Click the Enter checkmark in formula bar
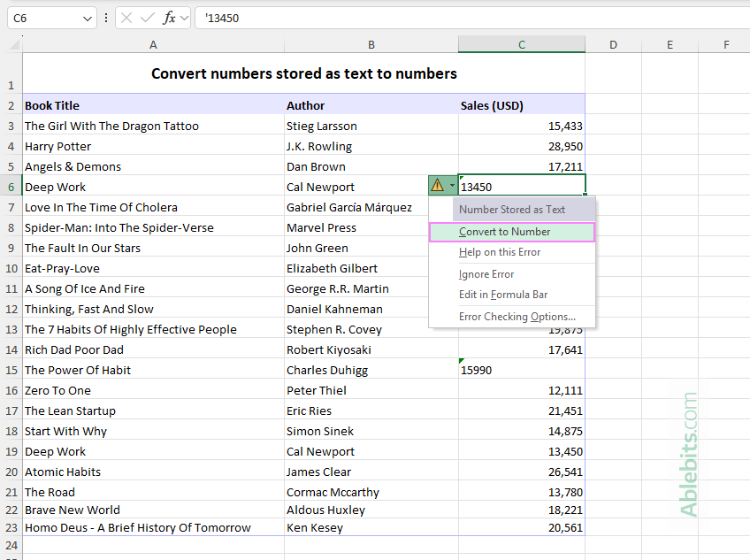Image resolution: width=750 pixels, height=560 pixels. [x=148, y=19]
